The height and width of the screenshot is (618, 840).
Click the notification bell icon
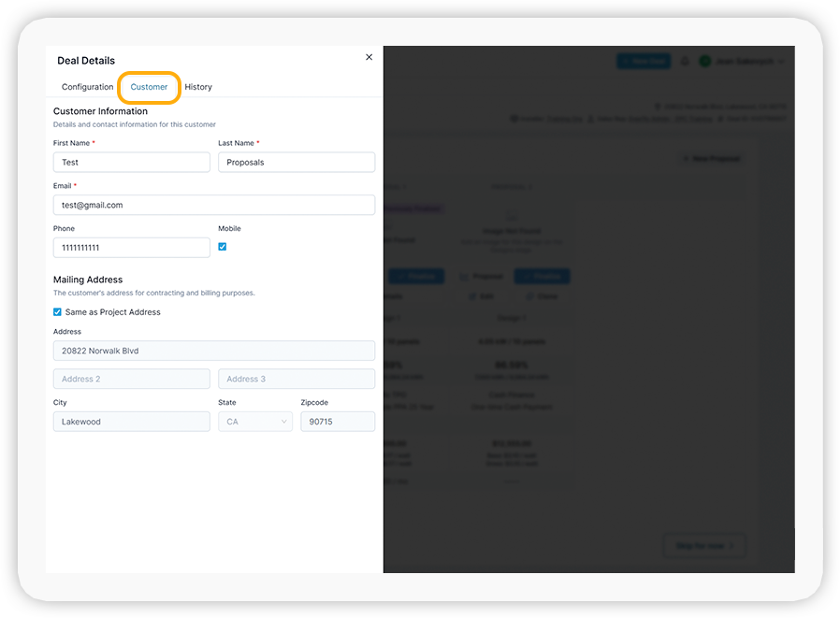coord(685,62)
